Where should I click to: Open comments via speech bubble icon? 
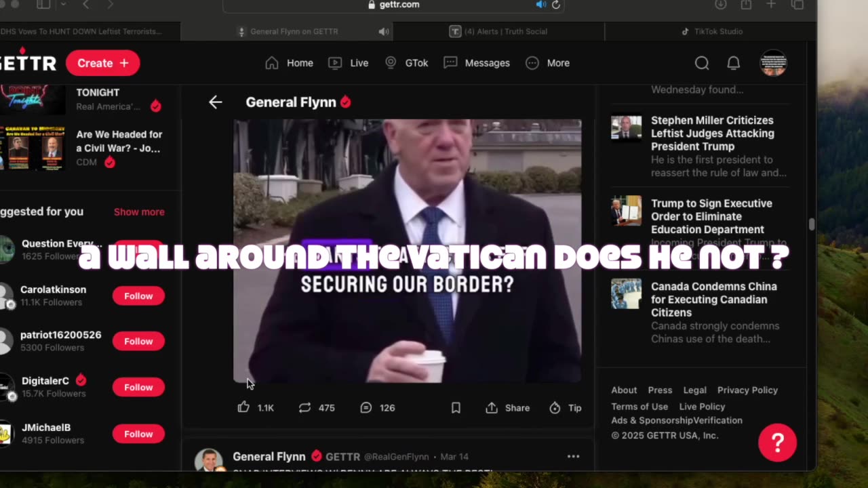(x=366, y=407)
